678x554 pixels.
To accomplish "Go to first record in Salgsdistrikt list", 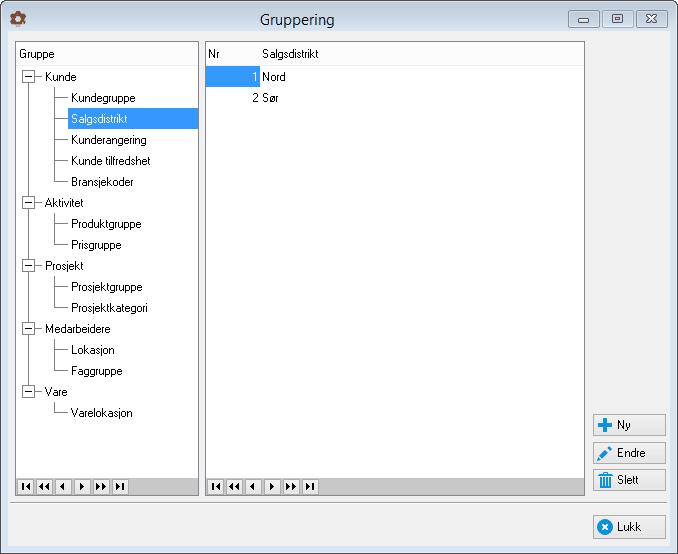I will coord(216,487).
